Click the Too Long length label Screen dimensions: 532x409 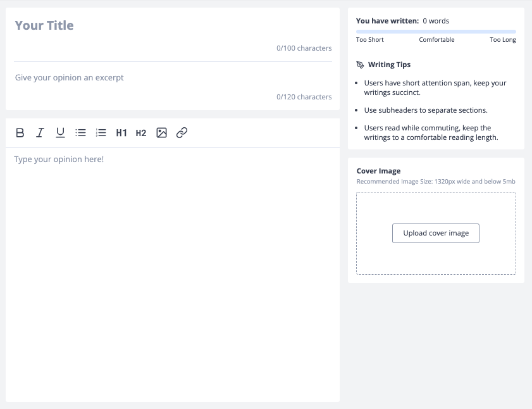point(503,40)
